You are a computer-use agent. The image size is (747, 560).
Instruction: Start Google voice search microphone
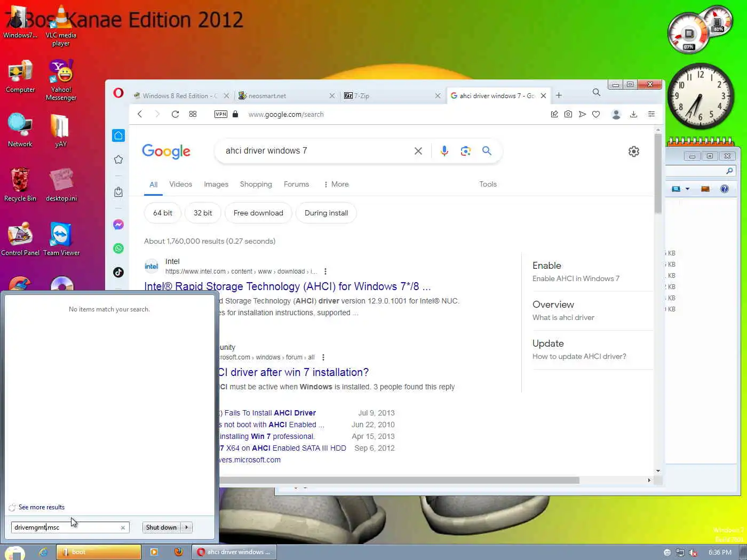click(444, 151)
